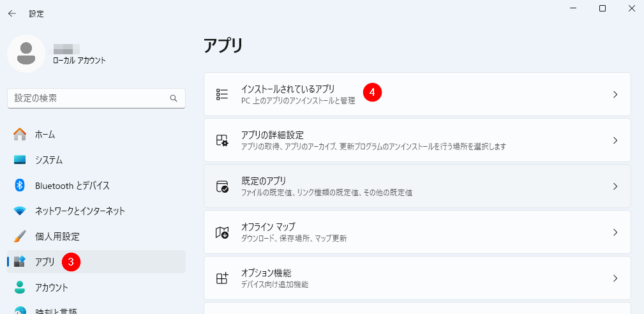Viewport: 644px width, 314px height.
Task: Click the アプリ sidebar icon
Action: pyautogui.click(x=20, y=262)
